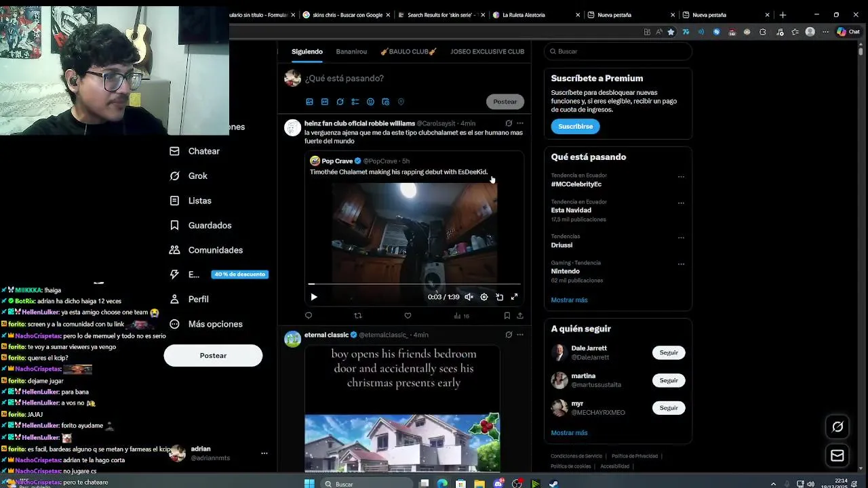868x488 pixels.
Task: Click the ¿Qué está pasando? compose box
Action: (x=414, y=79)
